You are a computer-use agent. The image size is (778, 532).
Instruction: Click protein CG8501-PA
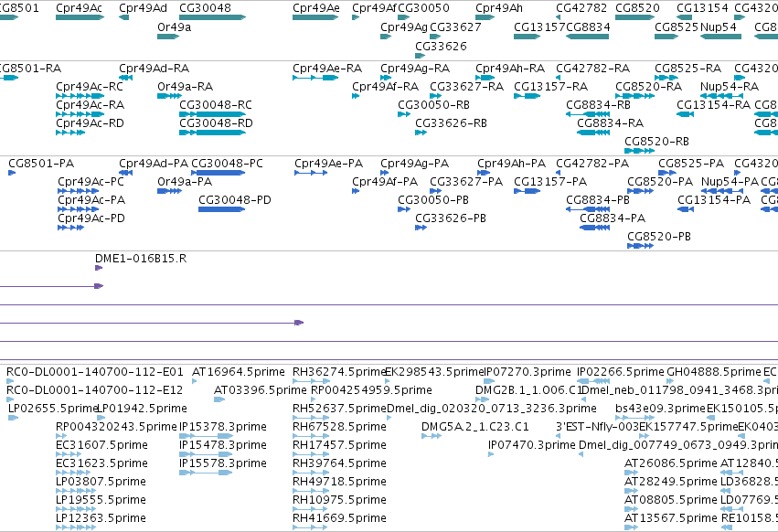coord(41,164)
